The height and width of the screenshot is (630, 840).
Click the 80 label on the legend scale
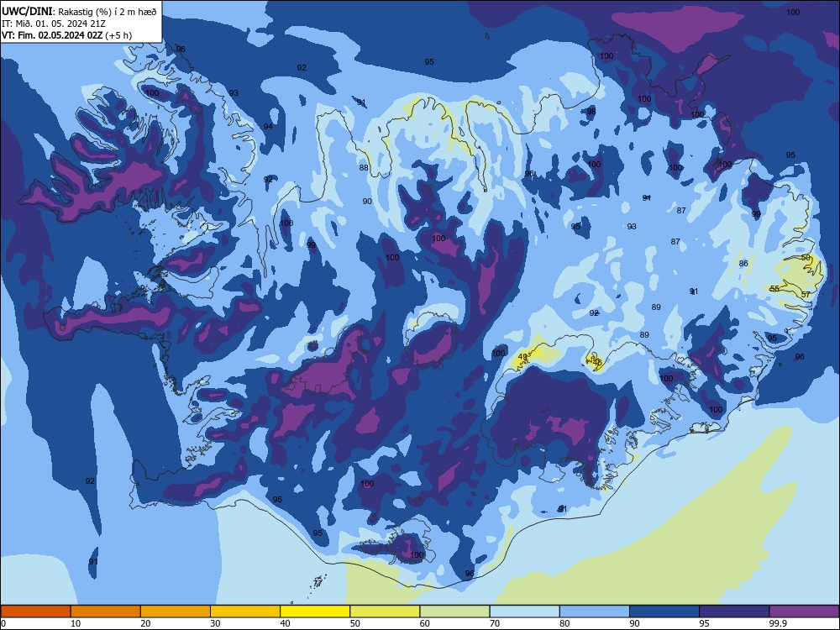(x=564, y=623)
